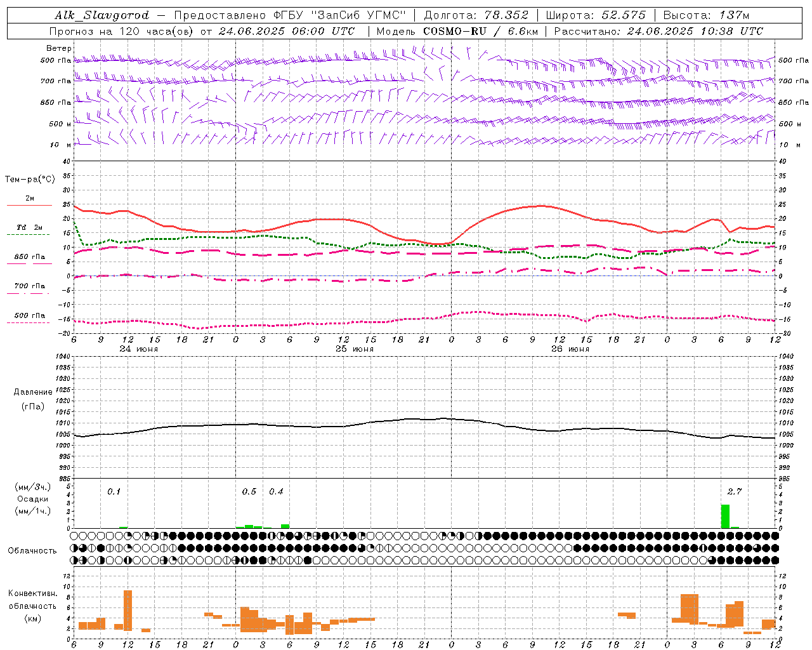Click the Td 2м legend label

[x=29, y=227]
